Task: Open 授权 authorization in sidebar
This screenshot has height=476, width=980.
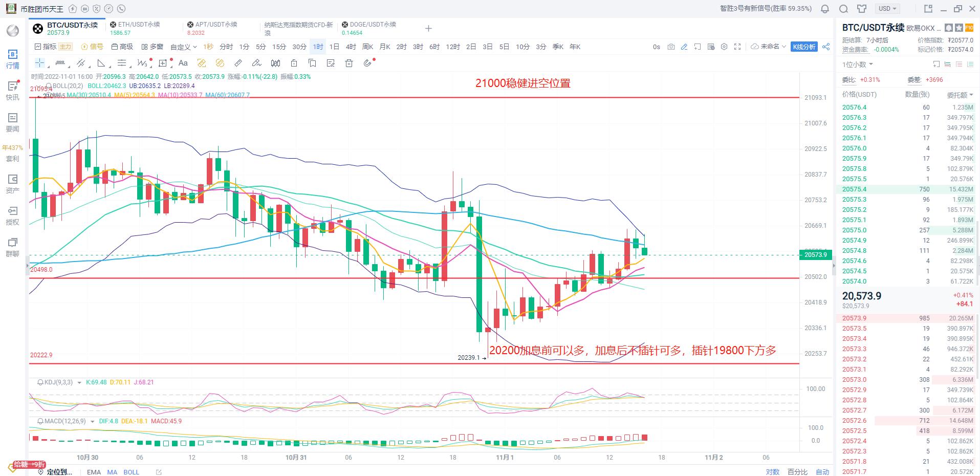Action: [x=12, y=215]
